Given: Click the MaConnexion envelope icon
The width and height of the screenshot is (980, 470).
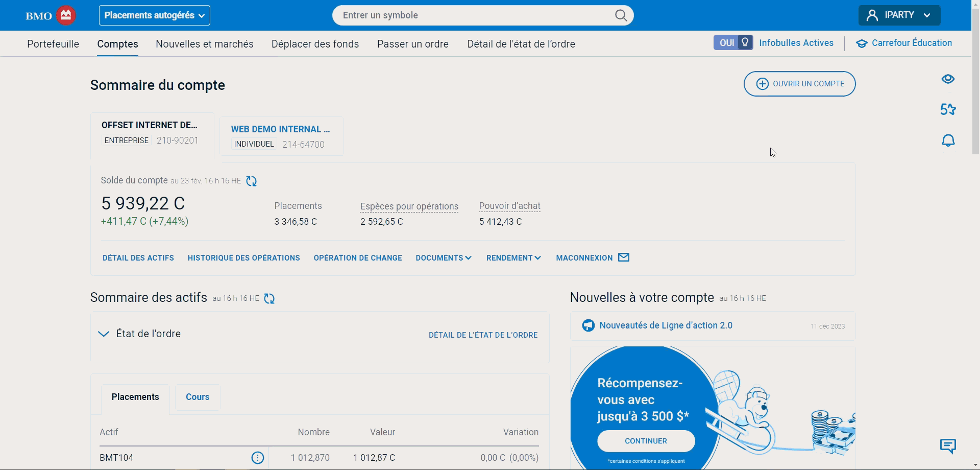Looking at the screenshot, I should [x=624, y=257].
